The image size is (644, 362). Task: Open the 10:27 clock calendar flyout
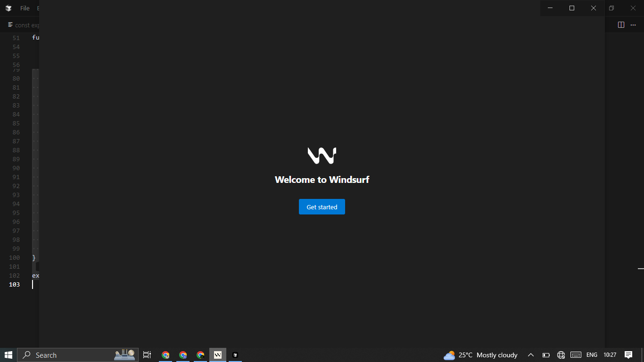[x=610, y=355]
